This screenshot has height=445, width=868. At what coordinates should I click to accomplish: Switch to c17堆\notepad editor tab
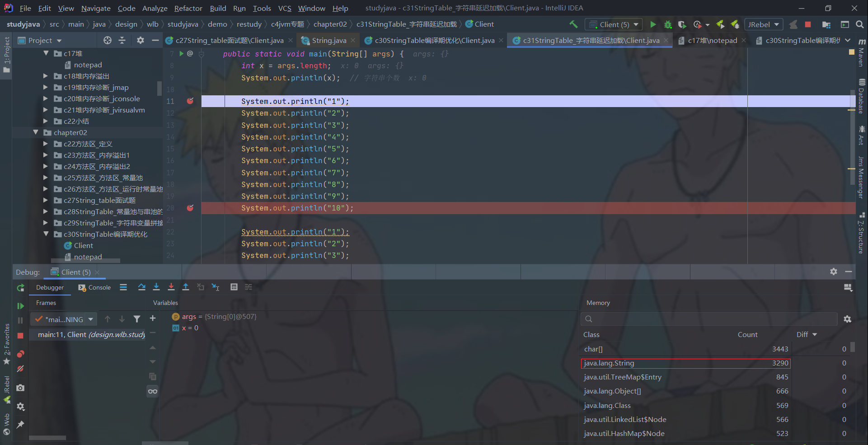pos(712,40)
